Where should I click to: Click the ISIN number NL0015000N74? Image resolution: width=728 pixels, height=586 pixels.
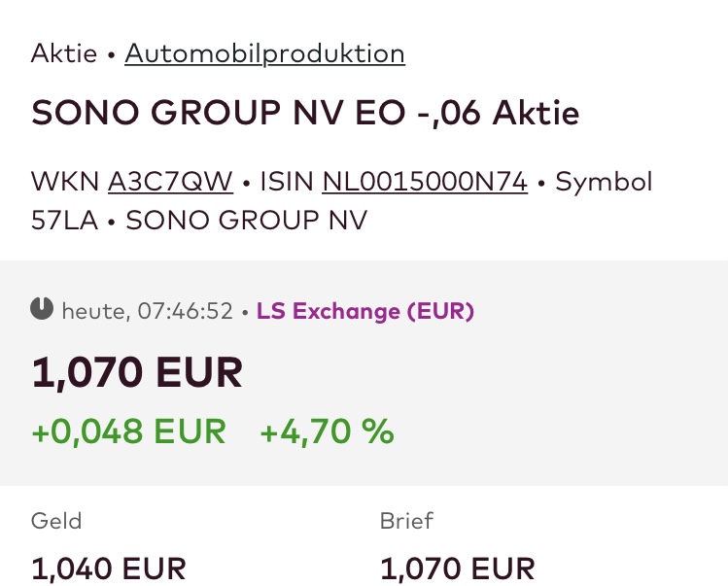click(425, 182)
